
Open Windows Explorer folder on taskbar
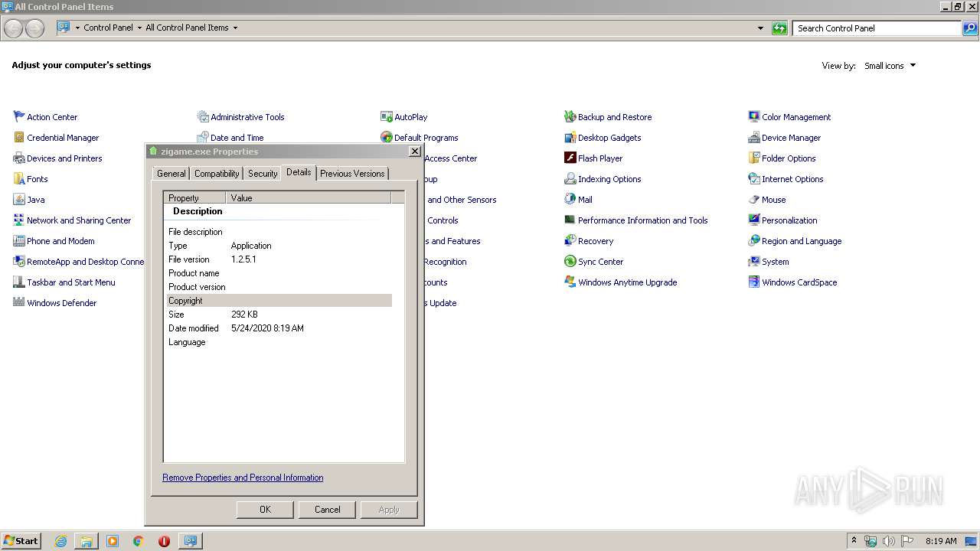(x=87, y=541)
